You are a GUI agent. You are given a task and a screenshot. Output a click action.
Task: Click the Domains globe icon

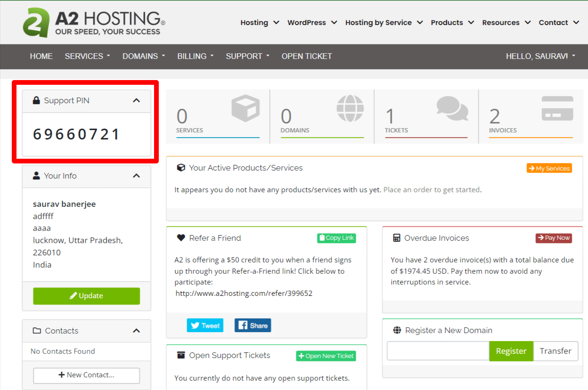pyautogui.click(x=350, y=108)
